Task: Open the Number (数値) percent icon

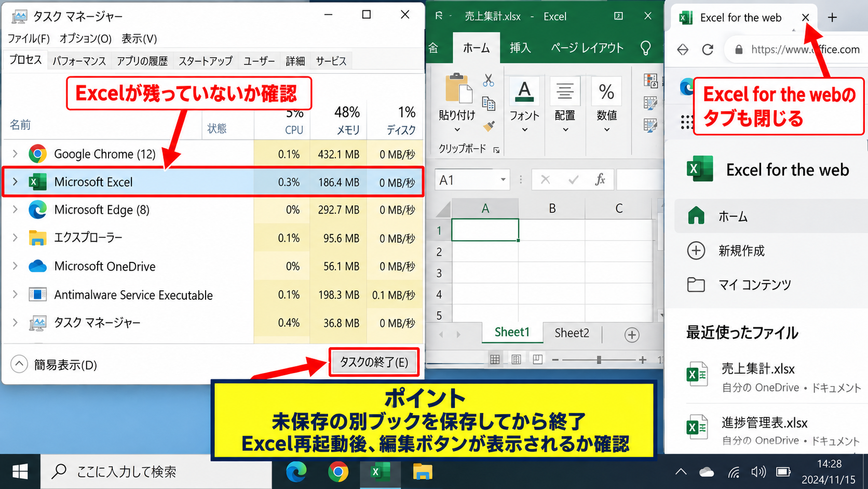Action: pyautogui.click(x=606, y=91)
